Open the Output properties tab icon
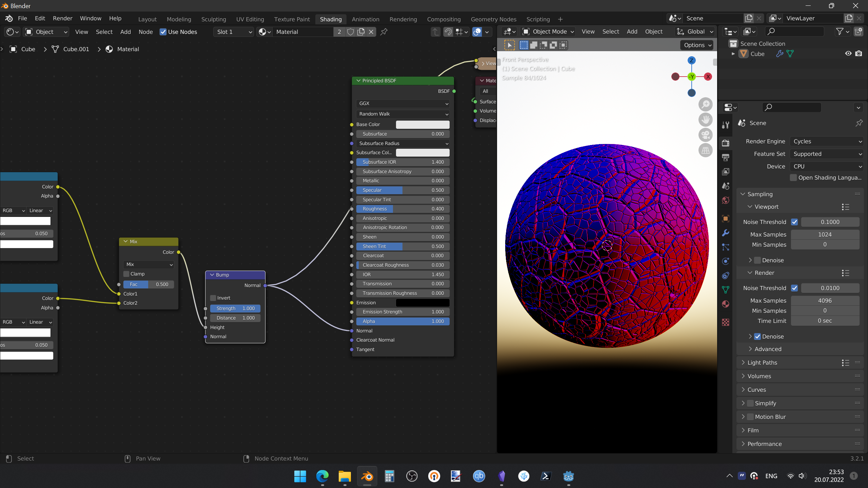This screenshot has width=868, height=488. 726,157
